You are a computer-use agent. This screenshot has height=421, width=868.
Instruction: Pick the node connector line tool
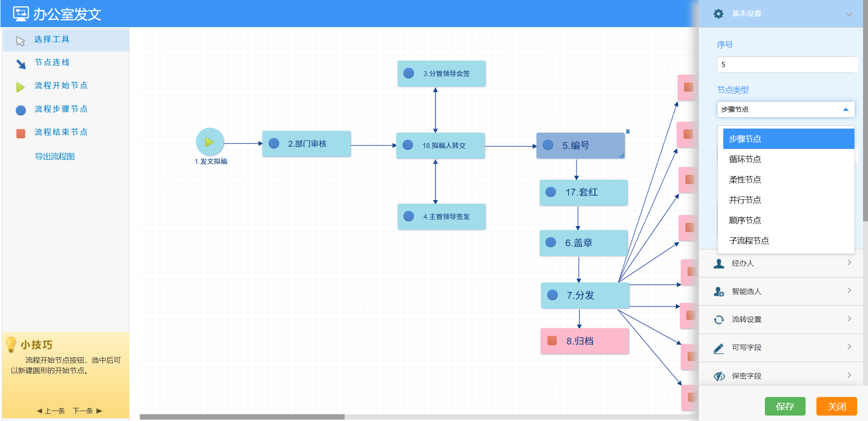click(x=21, y=64)
